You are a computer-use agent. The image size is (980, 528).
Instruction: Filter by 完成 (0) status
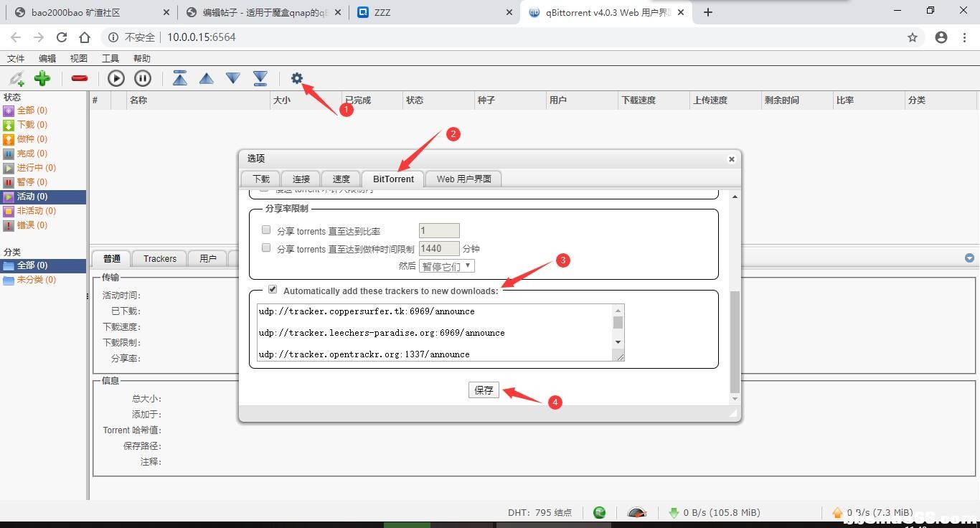(43, 154)
